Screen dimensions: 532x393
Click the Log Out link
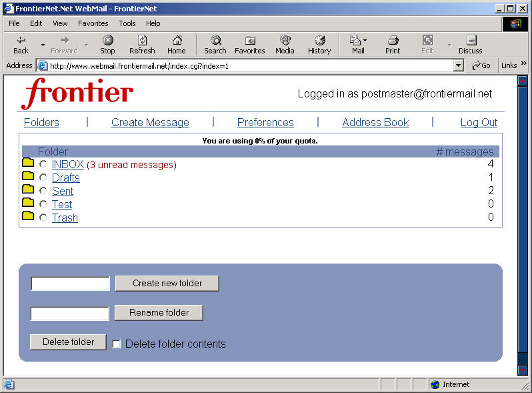(x=479, y=122)
